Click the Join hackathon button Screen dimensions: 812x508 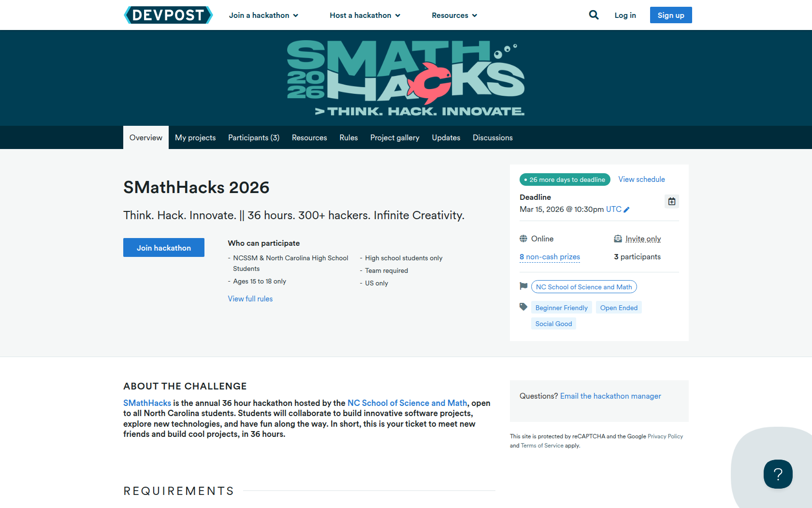pyautogui.click(x=164, y=248)
